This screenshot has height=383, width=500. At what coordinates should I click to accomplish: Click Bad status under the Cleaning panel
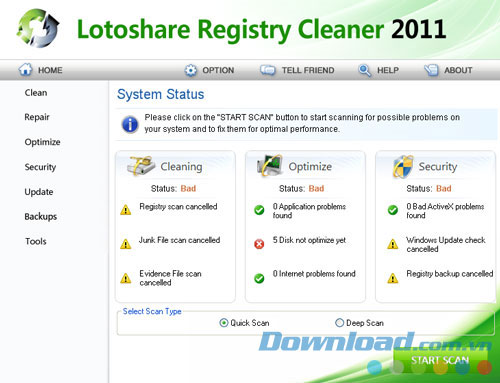click(188, 189)
